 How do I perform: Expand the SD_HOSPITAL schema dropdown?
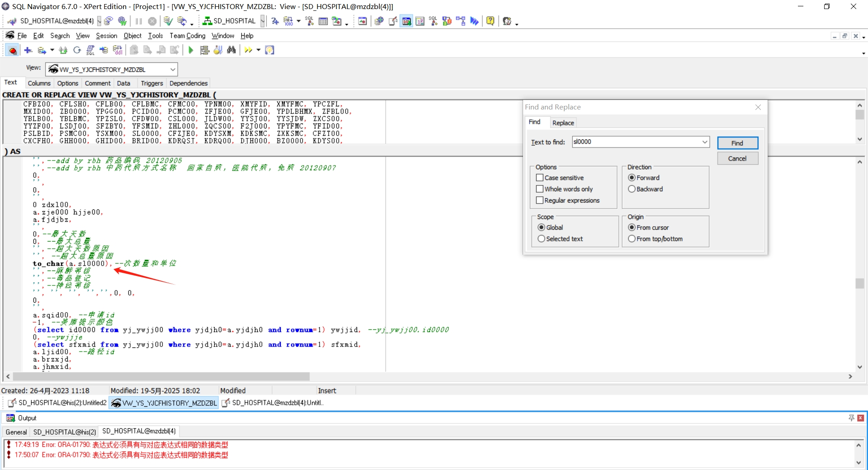262,21
